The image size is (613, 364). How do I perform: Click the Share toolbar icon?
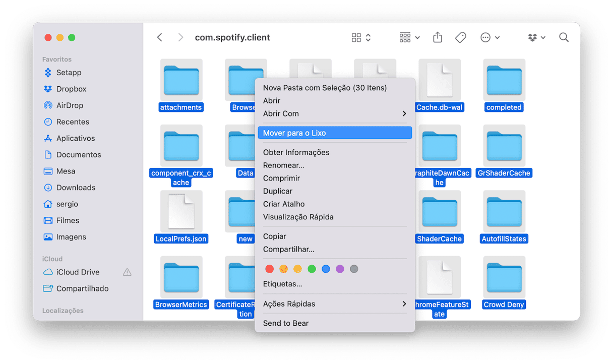click(x=438, y=37)
